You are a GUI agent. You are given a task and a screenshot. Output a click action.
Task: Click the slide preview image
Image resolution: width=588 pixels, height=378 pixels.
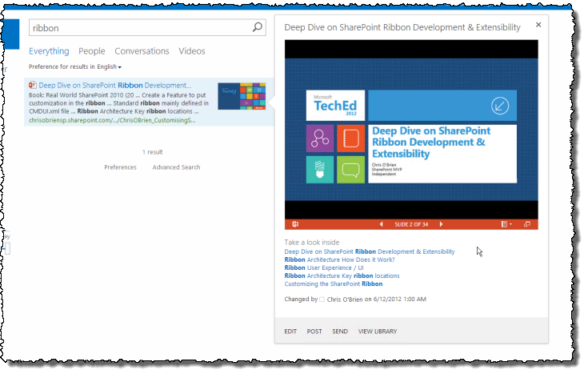click(411, 130)
